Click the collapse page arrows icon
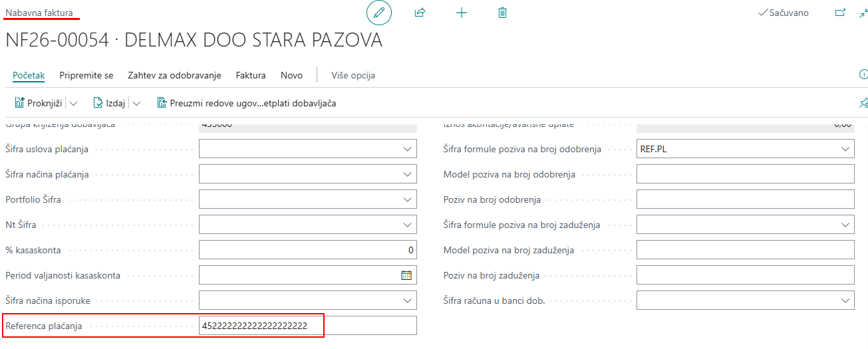This screenshot has height=349, width=868. coord(863,13)
